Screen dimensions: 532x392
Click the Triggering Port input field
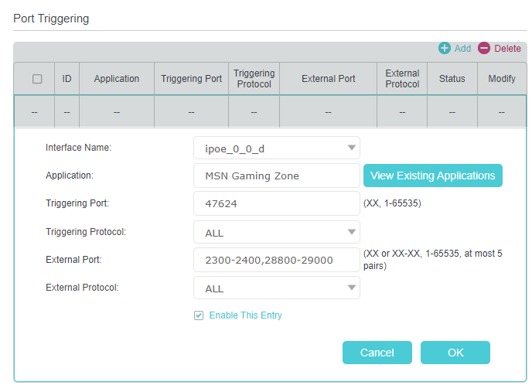(x=277, y=203)
